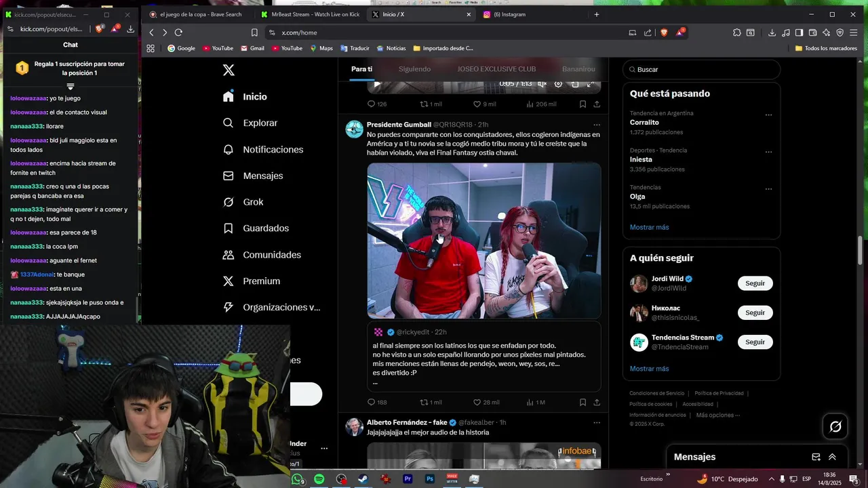Open Grok in X sidebar
Viewport: 868px width, 488px height.
(243, 203)
